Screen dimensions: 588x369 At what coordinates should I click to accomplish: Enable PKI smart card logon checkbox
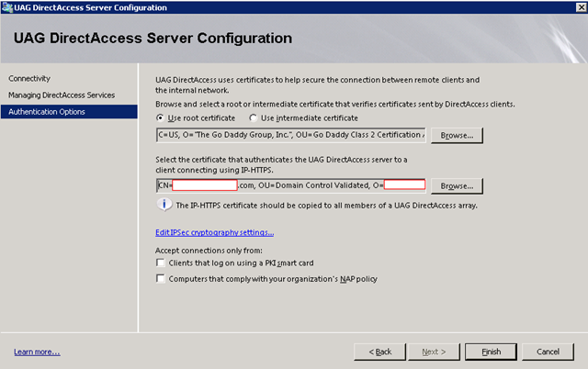click(161, 263)
